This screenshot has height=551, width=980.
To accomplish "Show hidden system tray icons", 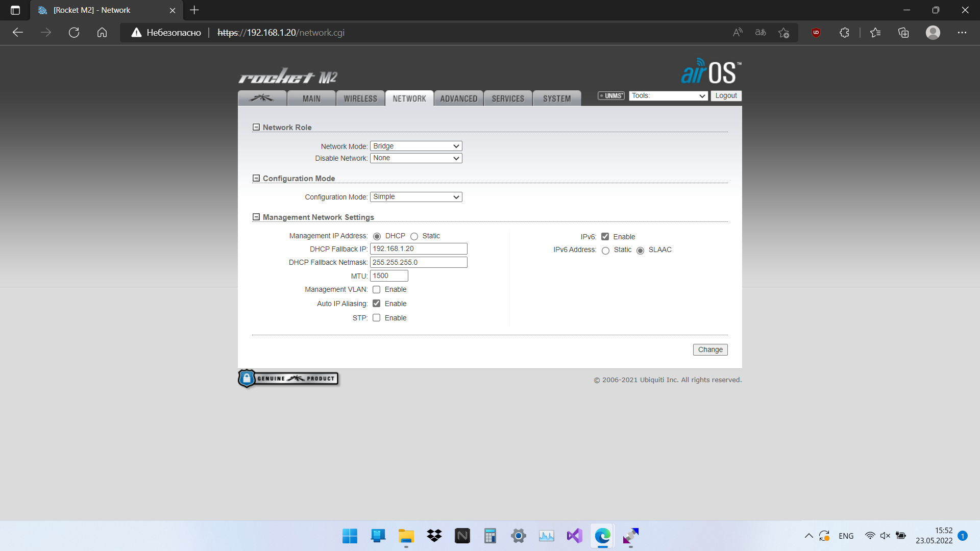I will [808, 536].
